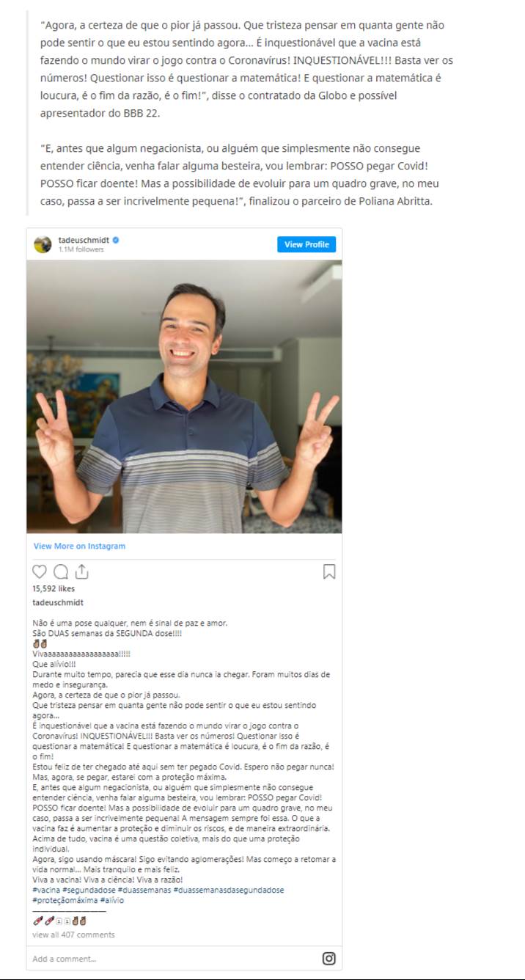Click tadeuschmidt username above the caption
This screenshot has height=980, width=525.
[x=58, y=603]
